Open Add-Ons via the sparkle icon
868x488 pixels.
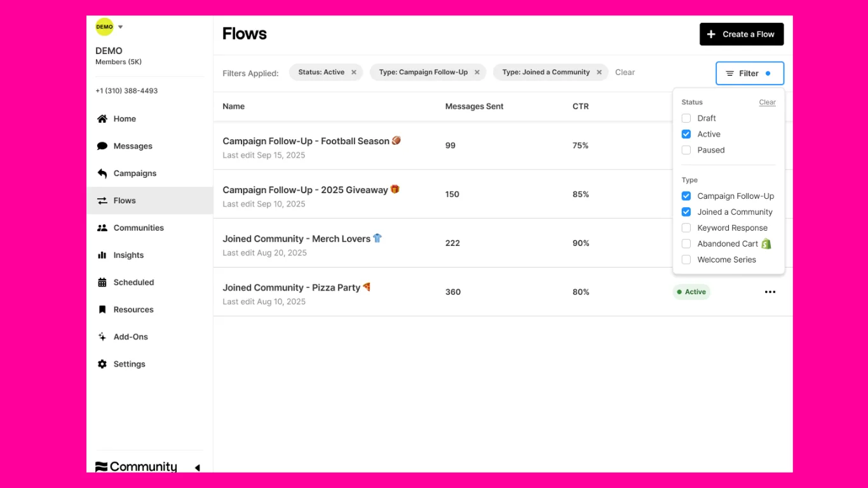102,337
